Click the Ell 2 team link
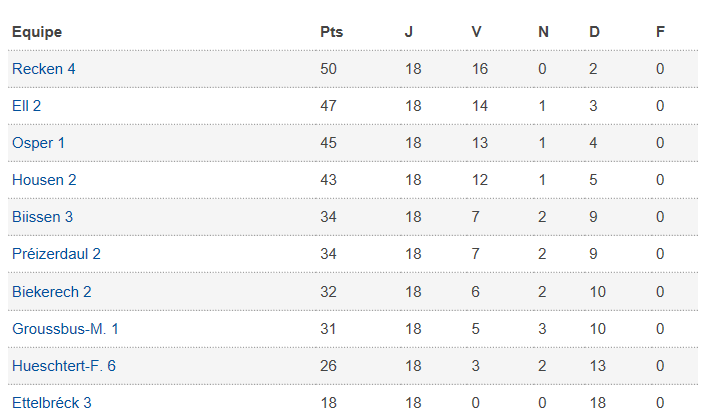 coord(26,106)
